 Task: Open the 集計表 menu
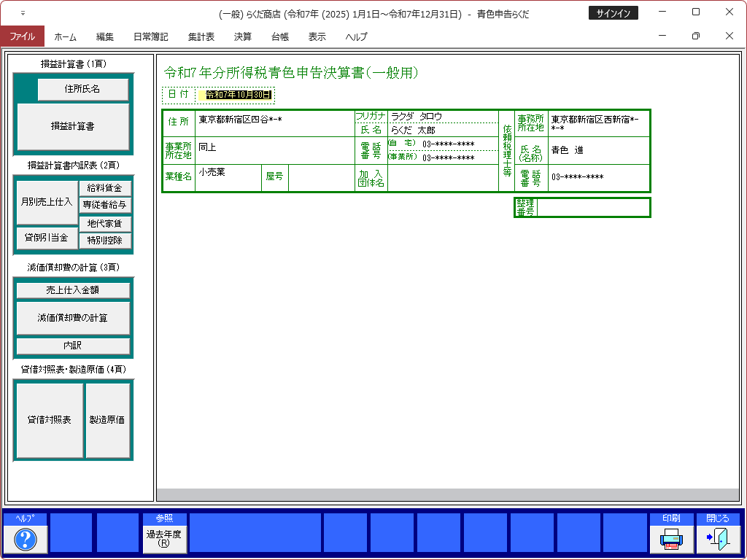(201, 36)
